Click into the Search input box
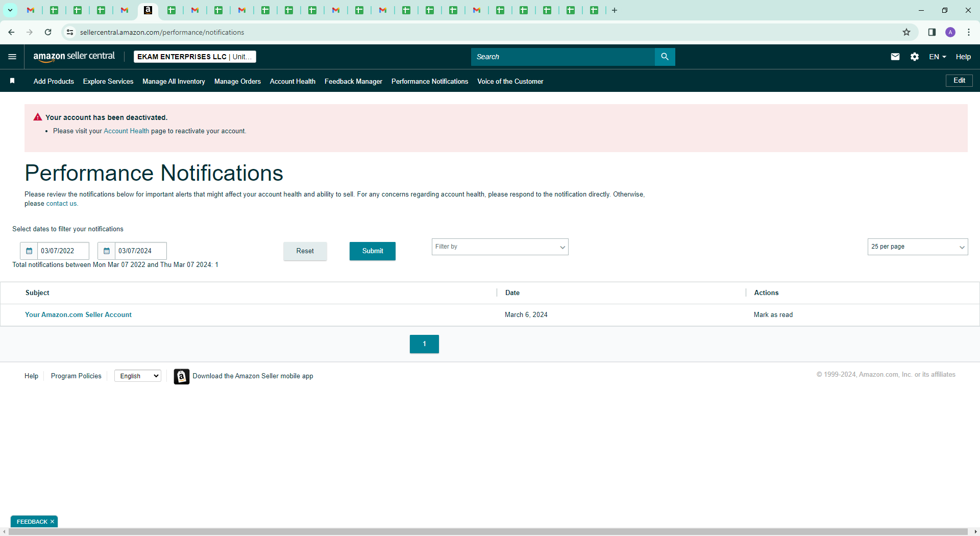The image size is (980, 536). click(x=563, y=57)
